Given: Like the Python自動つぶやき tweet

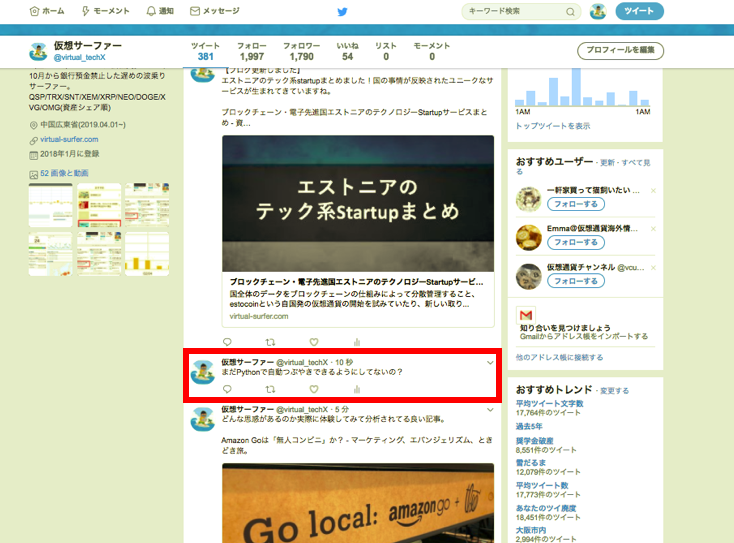Looking at the screenshot, I should pos(314,389).
